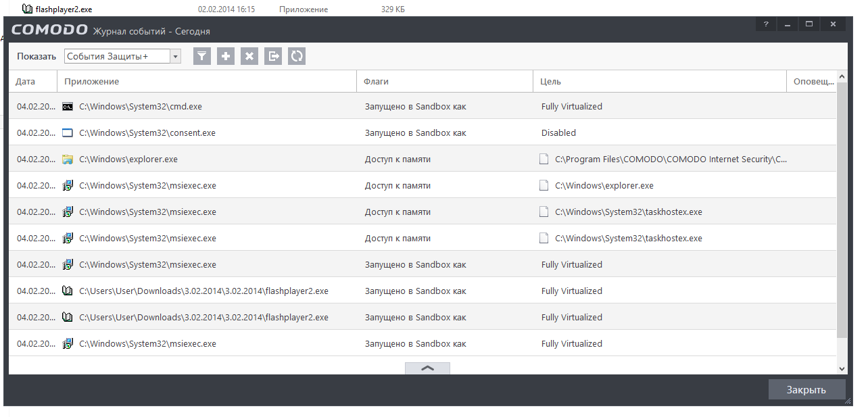Select flashplayer2.exe file in background Explorer window
The width and height of the screenshot is (868, 417).
coord(64,9)
